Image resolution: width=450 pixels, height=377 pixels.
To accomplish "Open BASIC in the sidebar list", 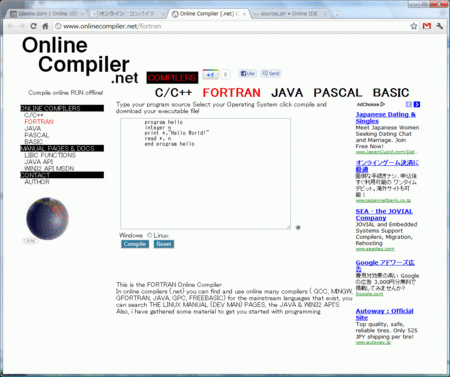I will click(34, 142).
